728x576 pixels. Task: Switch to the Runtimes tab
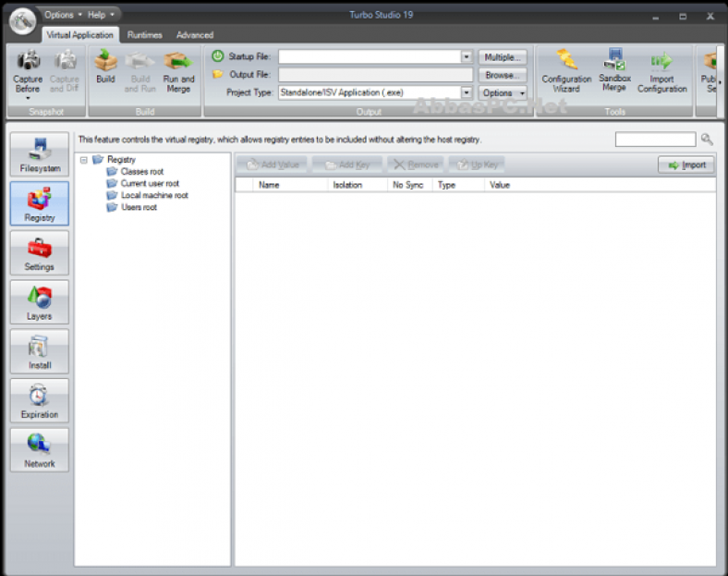click(145, 35)
